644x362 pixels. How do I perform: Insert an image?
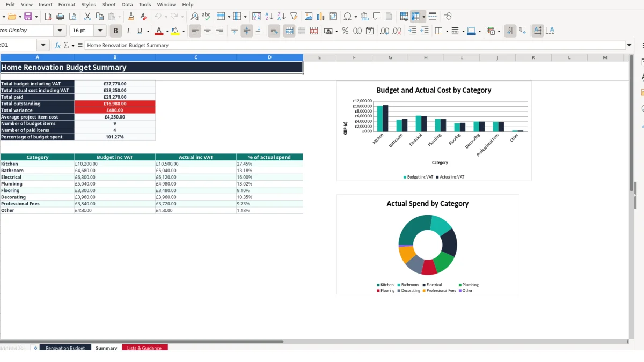[309, 17]
